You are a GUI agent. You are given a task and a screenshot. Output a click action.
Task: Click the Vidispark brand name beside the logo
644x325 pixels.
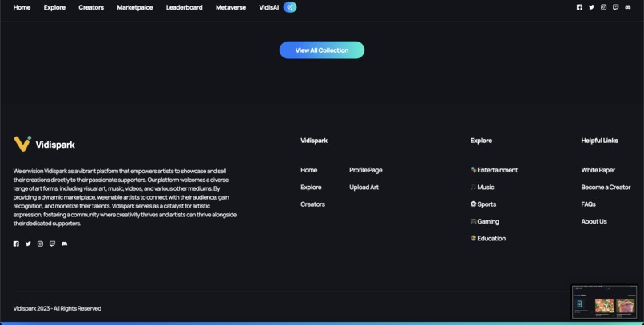[x=55, y=145]
